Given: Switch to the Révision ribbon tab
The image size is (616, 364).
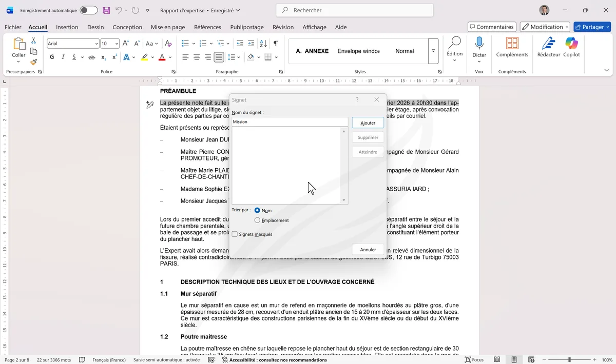Looking at the screenshot, I should (x=283, y=27).
